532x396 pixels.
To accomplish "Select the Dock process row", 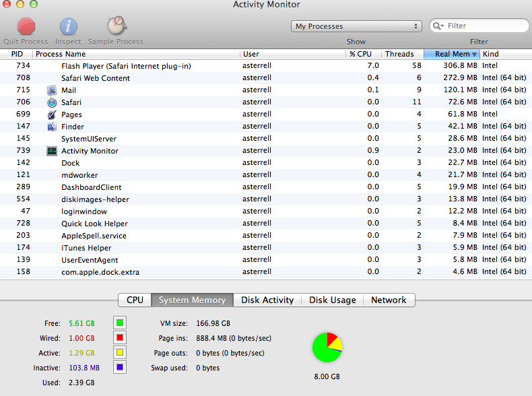I will 266,163.
